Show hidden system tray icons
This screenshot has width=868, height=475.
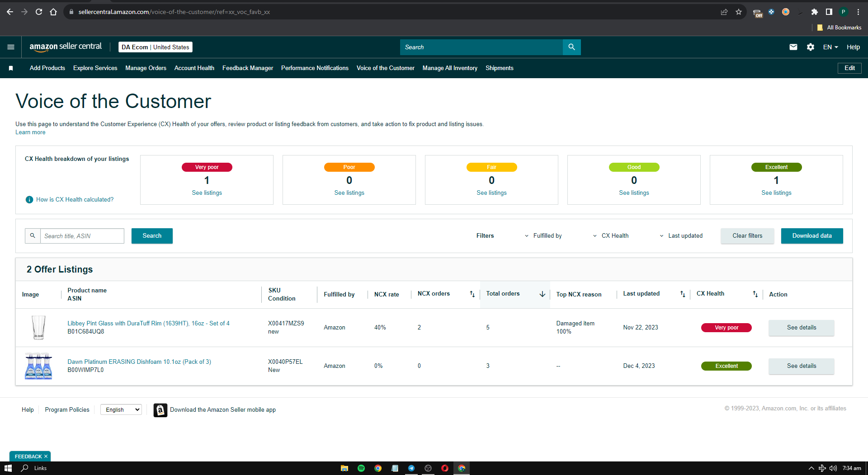point(811,468)
